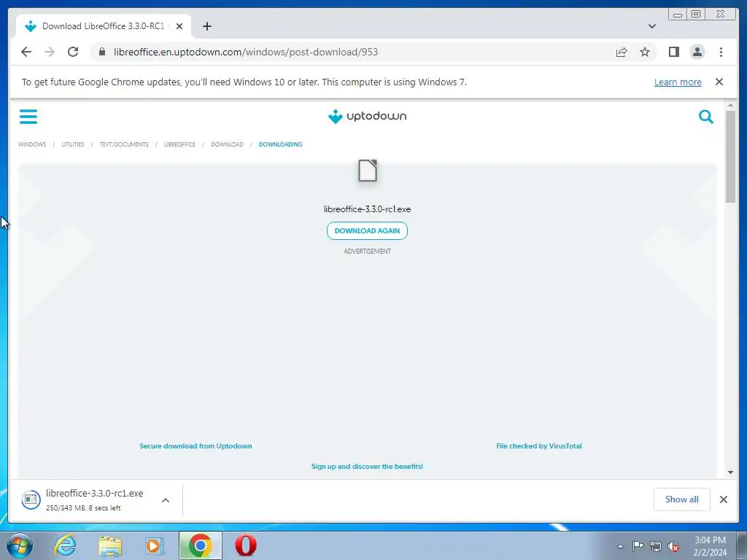Open Windows Media Player from taskbar
The width and height of the screenshot is (747, 560).
pos(155,546)
